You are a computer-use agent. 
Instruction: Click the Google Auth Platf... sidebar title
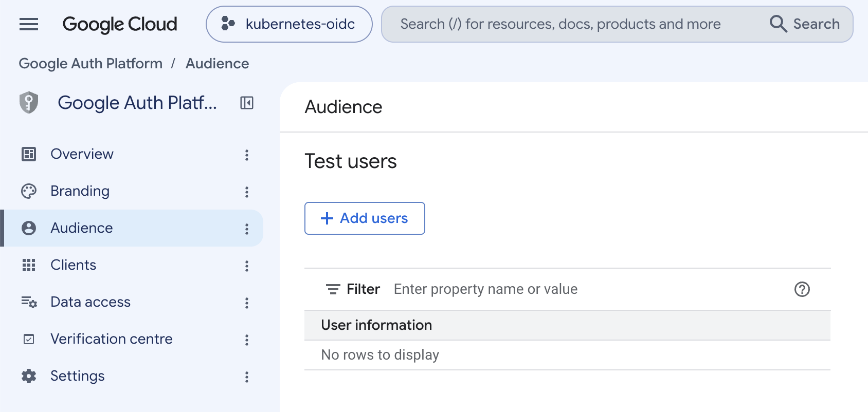[137, 103]
